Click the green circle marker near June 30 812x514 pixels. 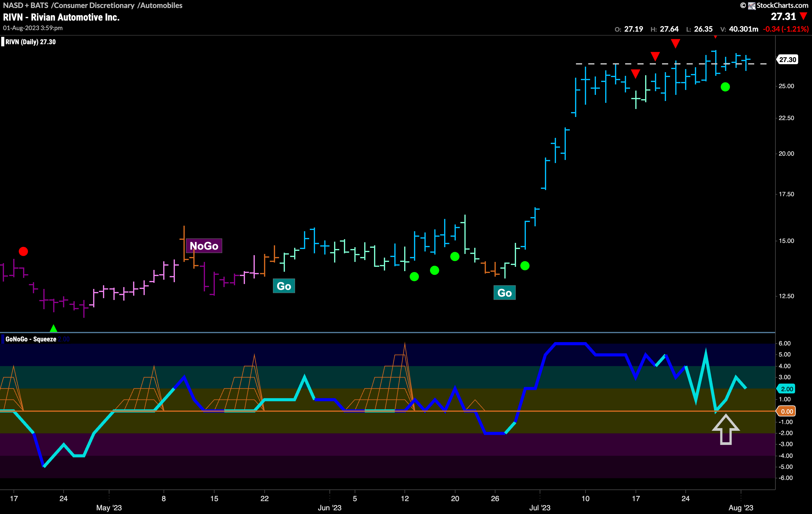coord(525,266)
